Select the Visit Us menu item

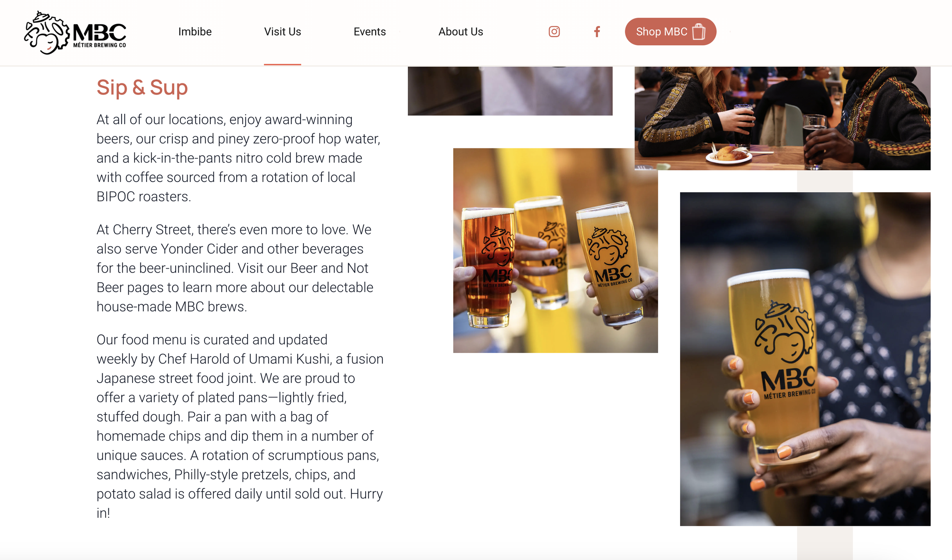tap(283, 32)
